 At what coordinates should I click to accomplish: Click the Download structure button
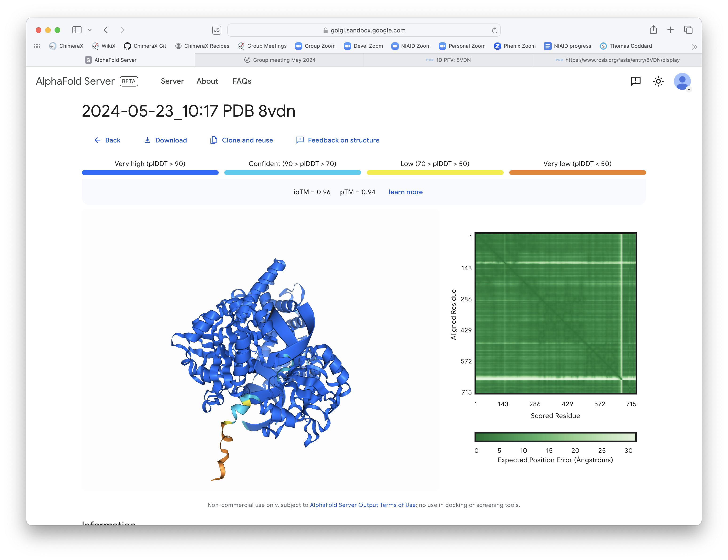[165, 140]
